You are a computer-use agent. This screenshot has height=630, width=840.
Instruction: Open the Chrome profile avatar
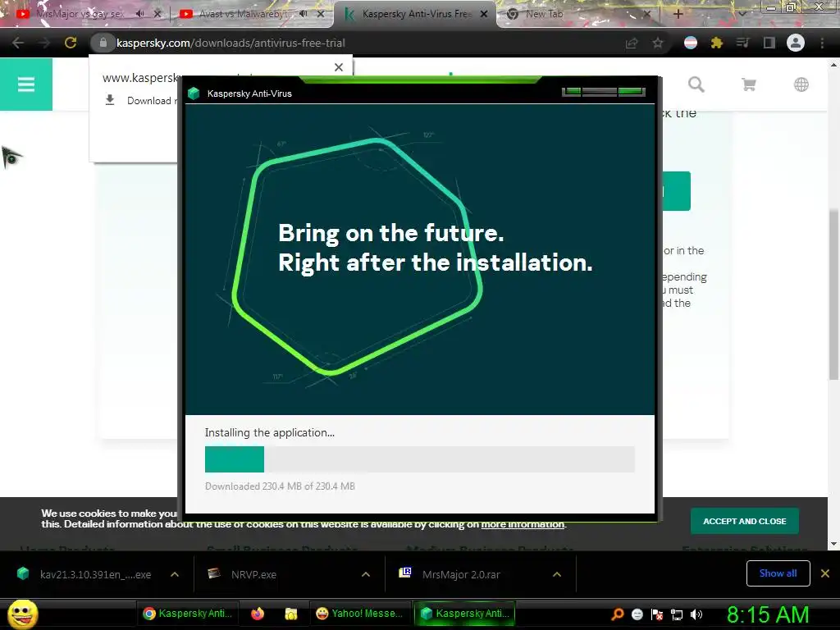(796, 43)
